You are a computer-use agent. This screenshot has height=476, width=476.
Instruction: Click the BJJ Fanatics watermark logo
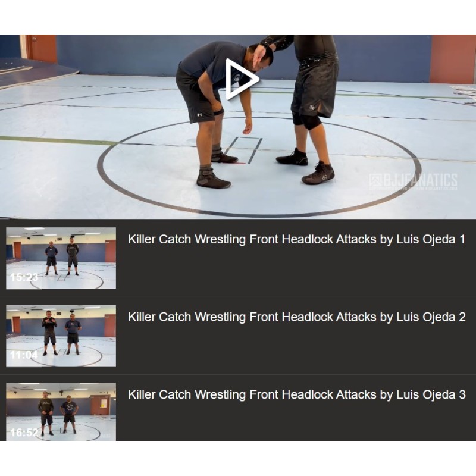[x=413, y=181]
